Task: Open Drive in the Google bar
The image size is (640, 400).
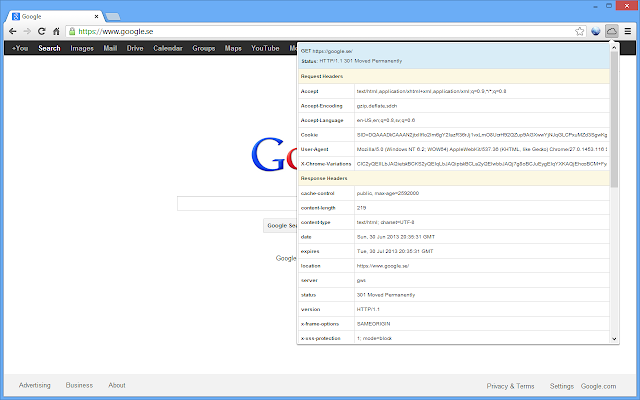Action: pyautogui.click(x=135, y=48)
